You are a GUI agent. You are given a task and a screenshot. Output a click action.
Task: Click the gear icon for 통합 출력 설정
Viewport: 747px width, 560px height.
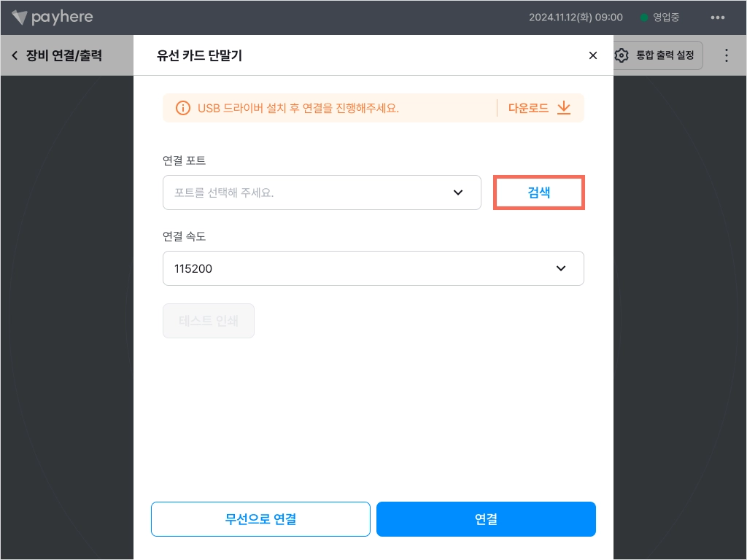coord(622,55)
